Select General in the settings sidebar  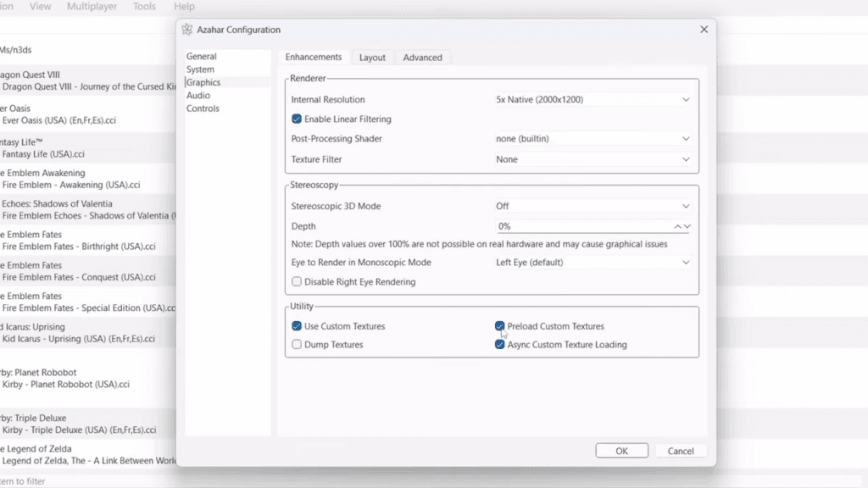[x=201, y=56]
